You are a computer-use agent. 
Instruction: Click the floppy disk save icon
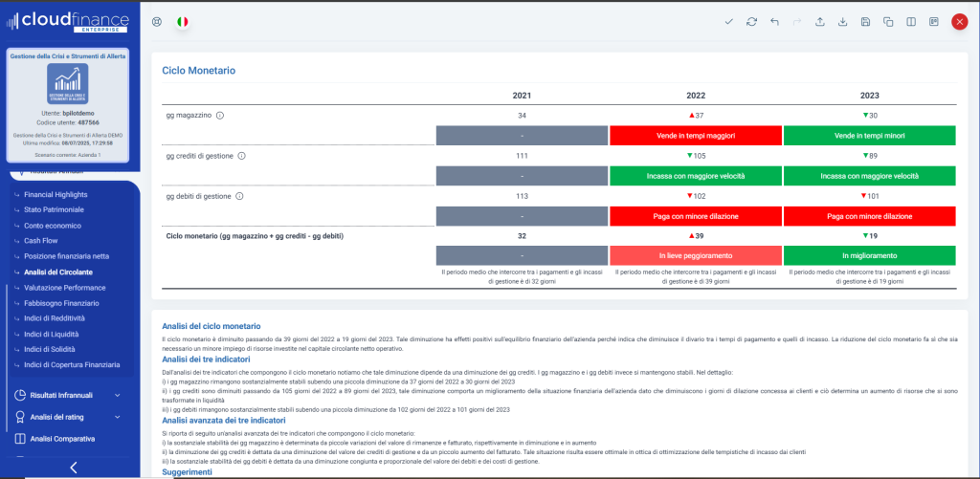point(865,22)
